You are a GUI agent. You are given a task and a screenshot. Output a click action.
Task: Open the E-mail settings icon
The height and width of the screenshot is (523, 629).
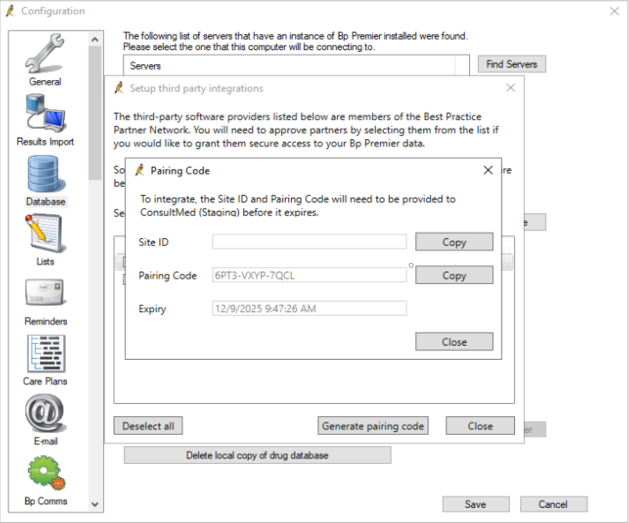tap(45, 414)
